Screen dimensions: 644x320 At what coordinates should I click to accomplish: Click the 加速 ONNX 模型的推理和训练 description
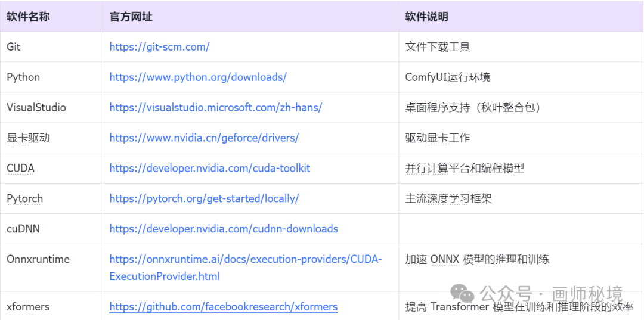point(477,259)
